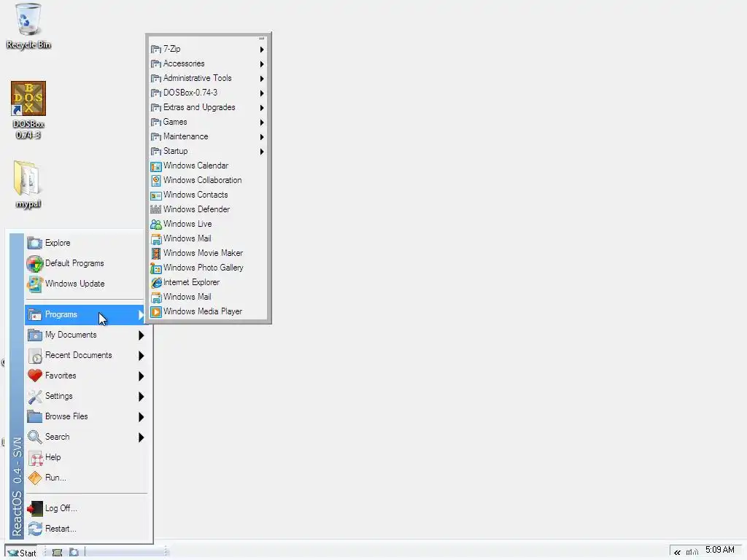Open the Administrative Tools program folder

point(208,78)
